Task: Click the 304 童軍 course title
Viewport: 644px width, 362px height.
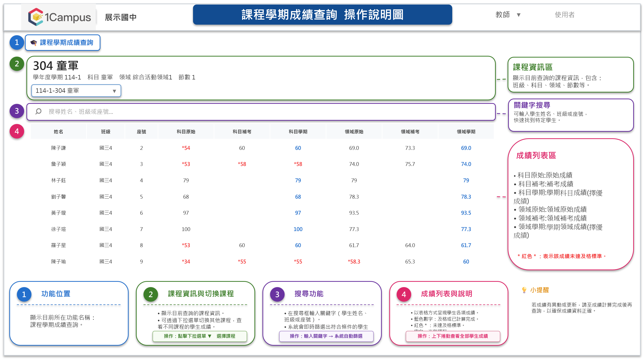Action: [x=56, y=66]
